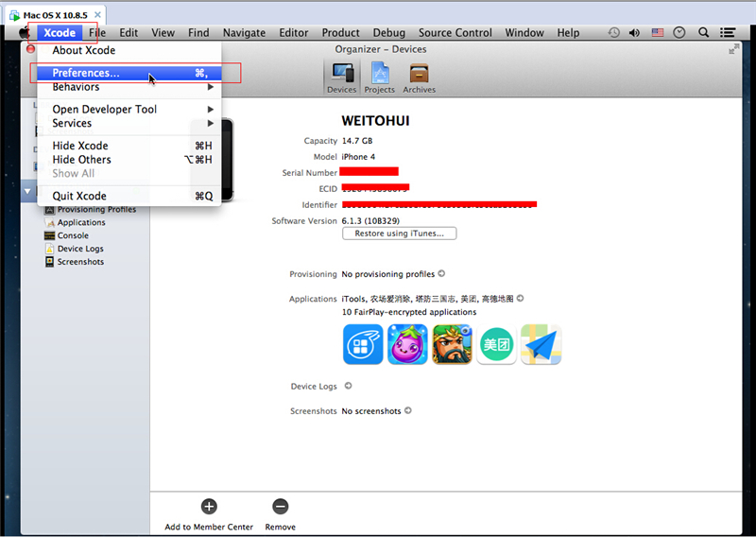Click the arrow beside Device Logs label

coord(348,386)
